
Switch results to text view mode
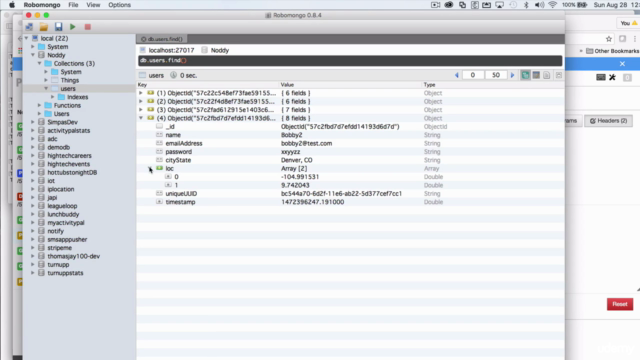click(x=547, y=75)
